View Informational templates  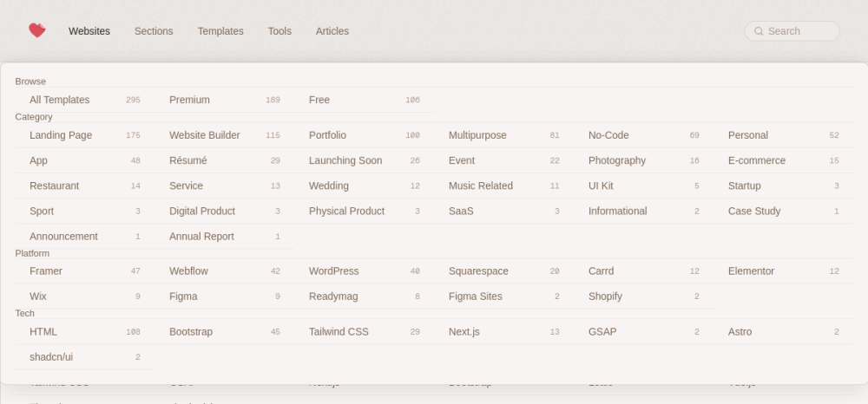click(x=644, y=212)
